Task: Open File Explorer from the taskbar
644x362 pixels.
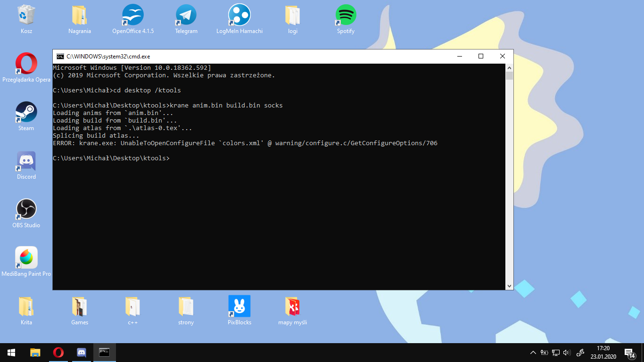Action: click(35, 353)
